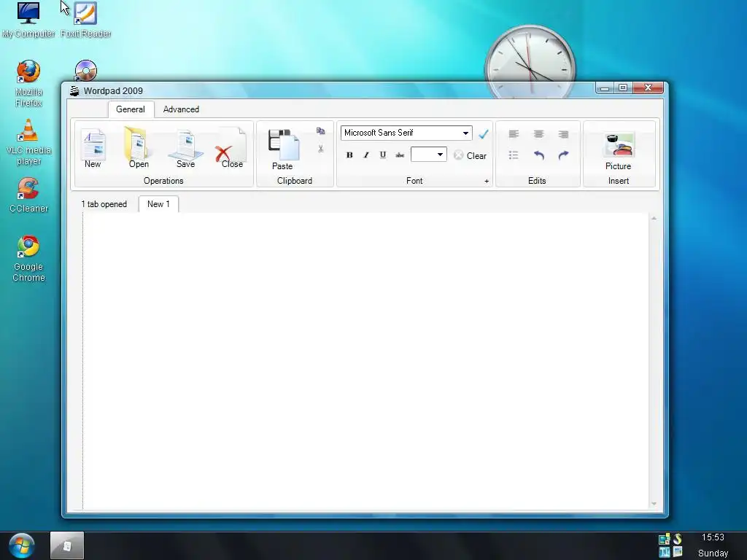The width and height of the screenshot is (747, 560).
Task: Click the scrollbar down arrow of document
Action: (x=654, y=504)
